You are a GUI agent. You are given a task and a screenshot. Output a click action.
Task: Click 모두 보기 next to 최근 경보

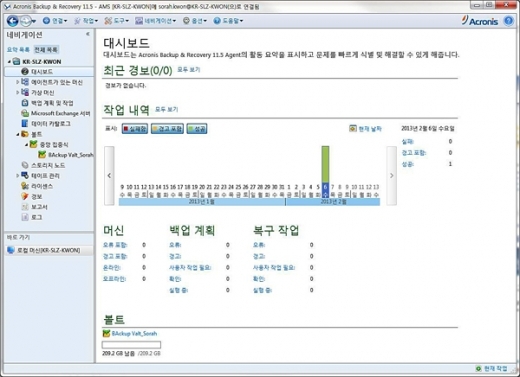[188, 70]
